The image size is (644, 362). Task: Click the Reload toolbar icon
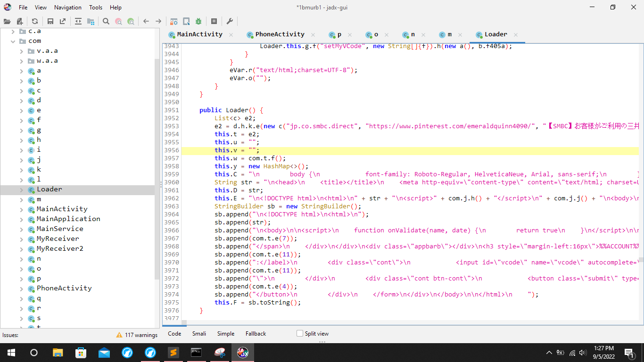[x=35, y=21]
